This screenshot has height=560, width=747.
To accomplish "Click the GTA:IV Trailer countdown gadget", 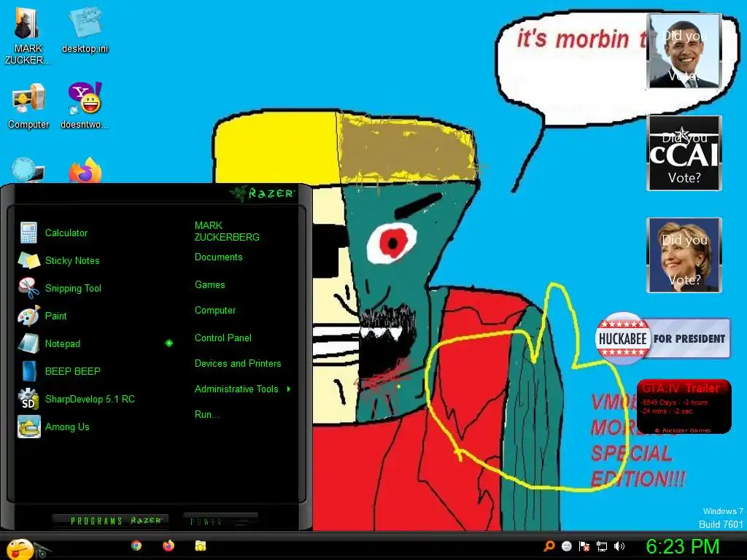I will click(x=684, y=407).
